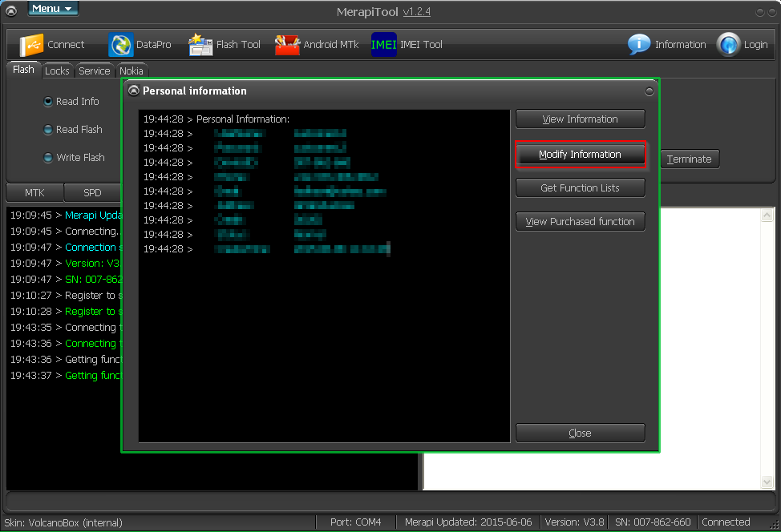The width and height of the screenshot is (781, 532).
Task: Click the Close button in dialog
Action: pos(581,433)
